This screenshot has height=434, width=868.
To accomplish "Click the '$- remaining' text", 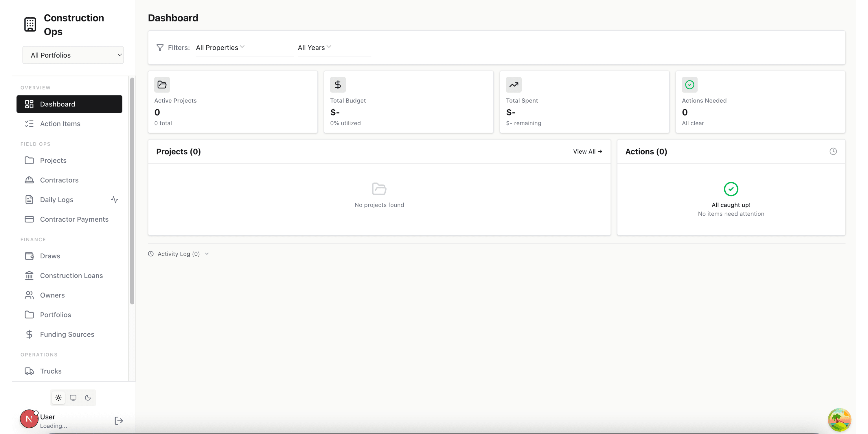I will 524,123.
